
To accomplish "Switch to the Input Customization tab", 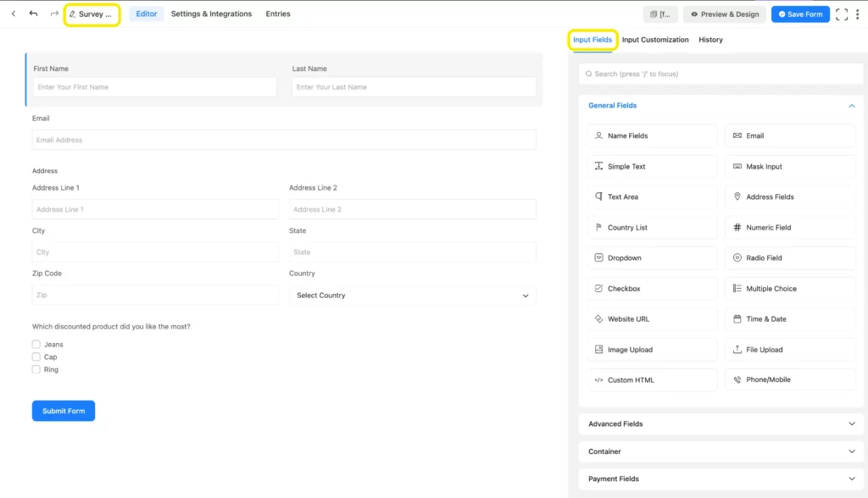I will point(655,40).
